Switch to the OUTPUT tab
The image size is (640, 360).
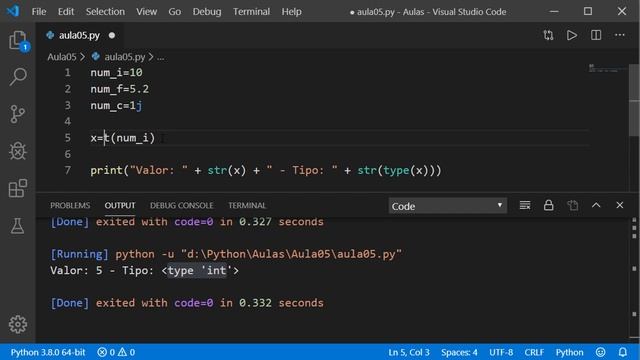click(x=120, y=205)
